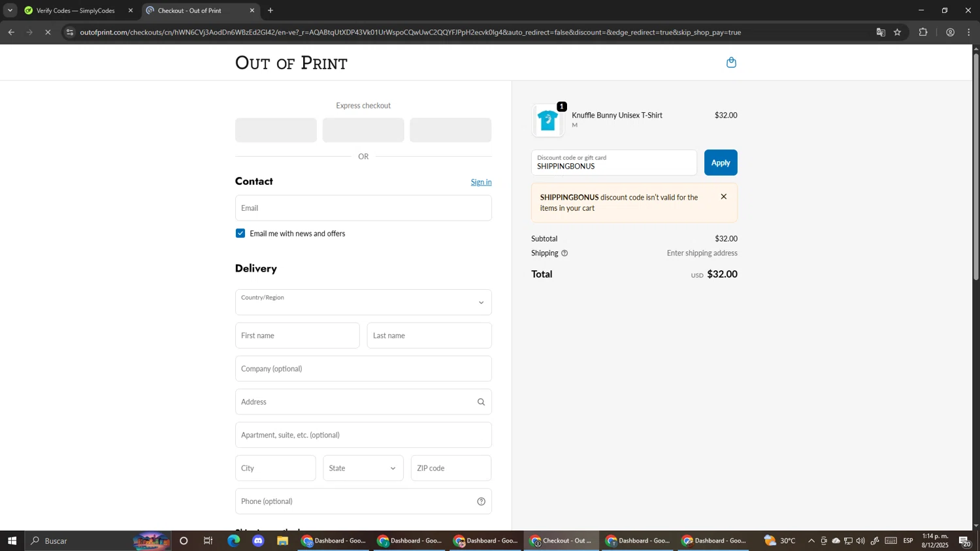Open the shopping bag cart icon
Image resolution: width=980 pixels, height=551 pixels.
(x=731, y=63)
